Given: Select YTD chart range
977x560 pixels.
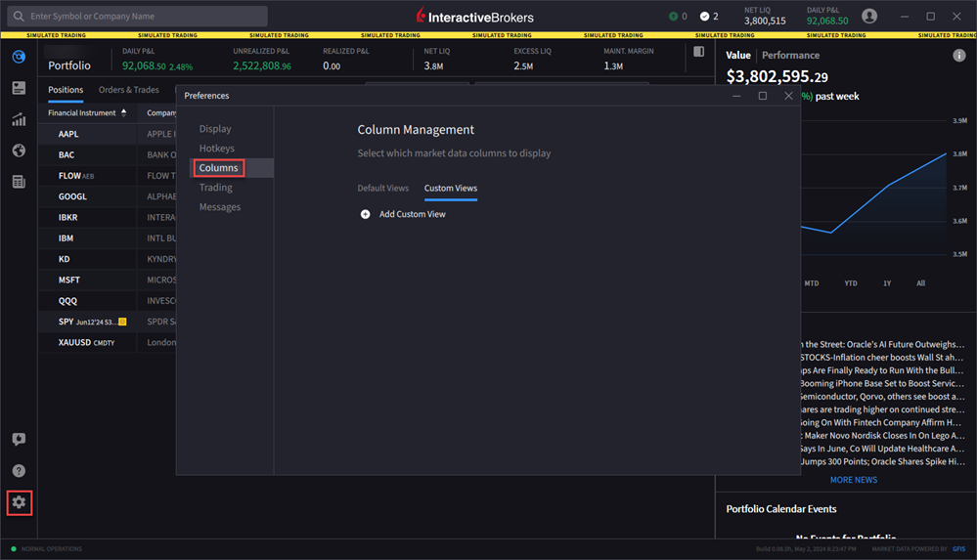Looking at the screenshot, I should [851, 283].
